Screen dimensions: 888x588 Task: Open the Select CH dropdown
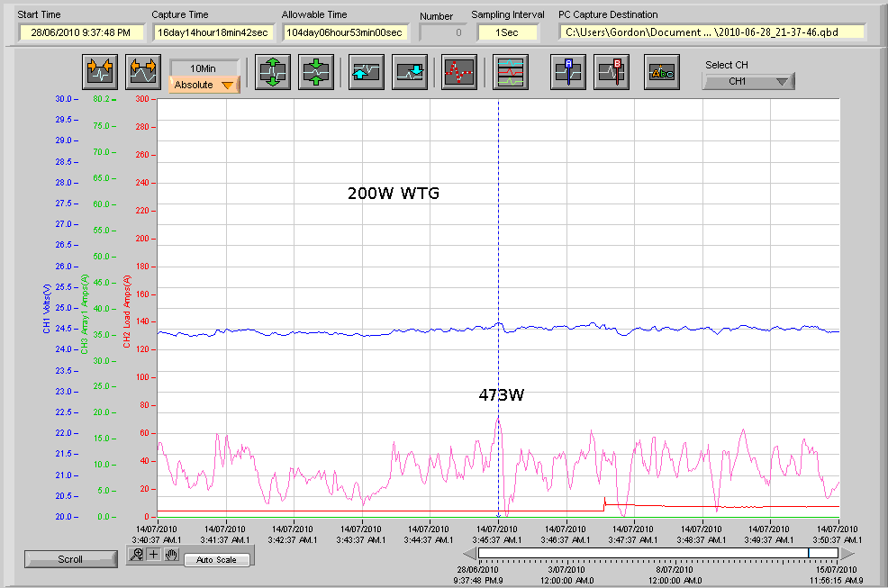748,81
